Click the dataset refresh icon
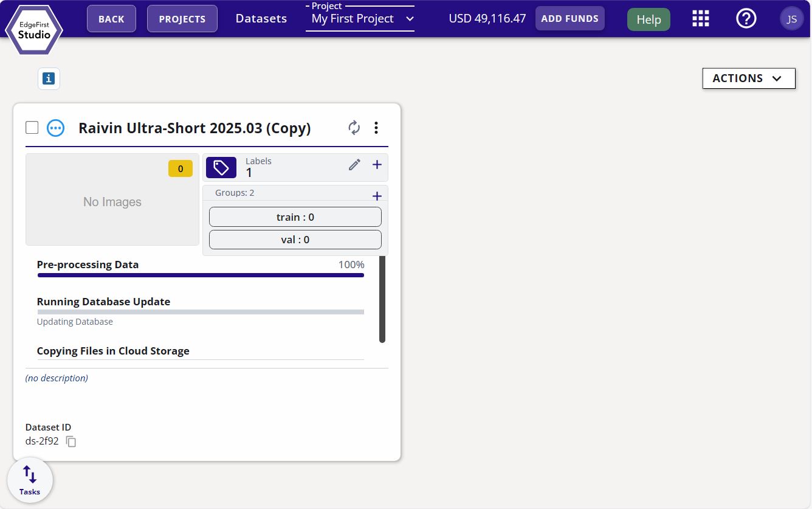 (x=354, y=128)
